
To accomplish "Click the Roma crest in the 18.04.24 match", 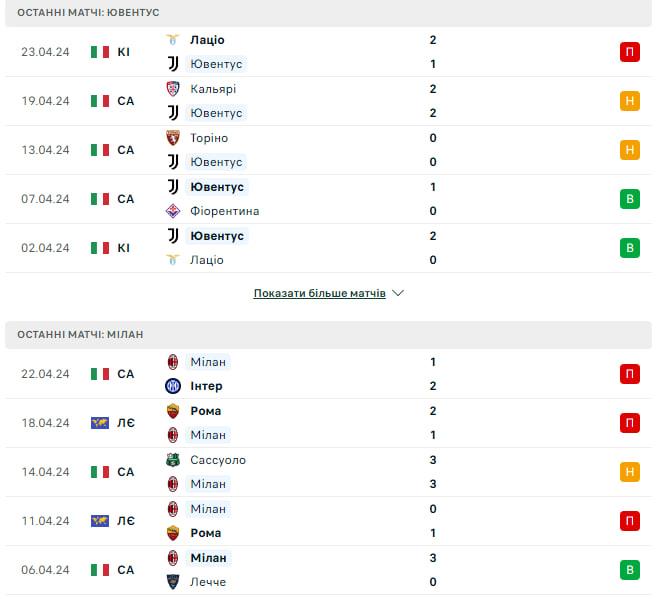I will click(x=172, y=411).
